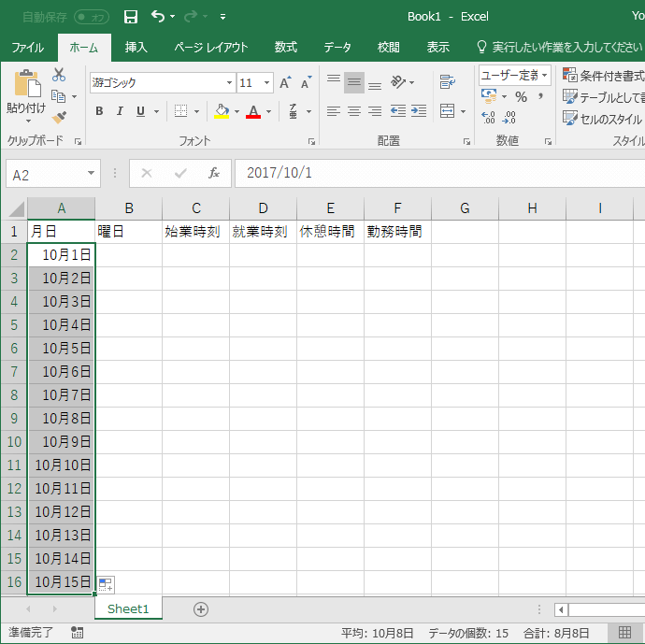Switch to Normal view in status bar
Image resolution: width=645 pixels, height=644 pixels.
click(624, 633)
